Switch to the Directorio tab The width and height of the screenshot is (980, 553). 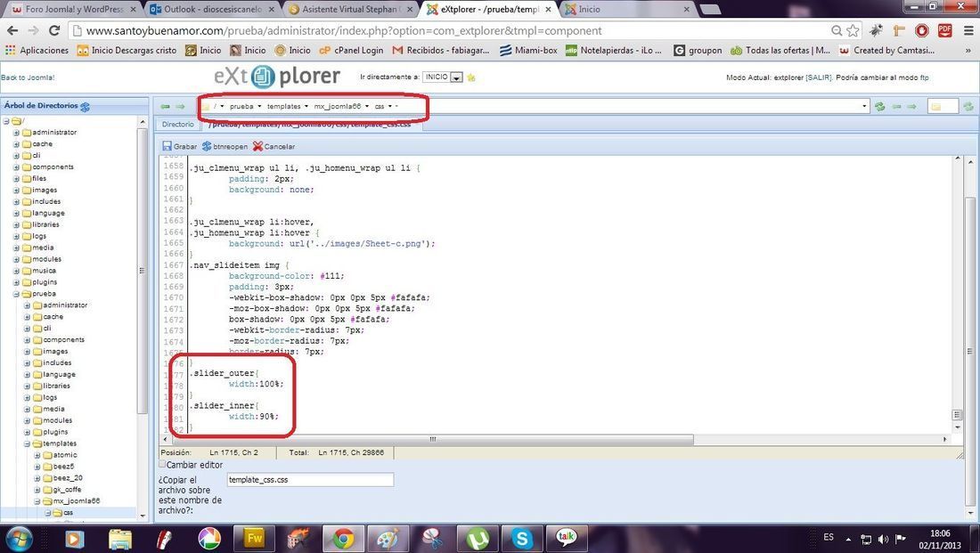coord(177,125)
